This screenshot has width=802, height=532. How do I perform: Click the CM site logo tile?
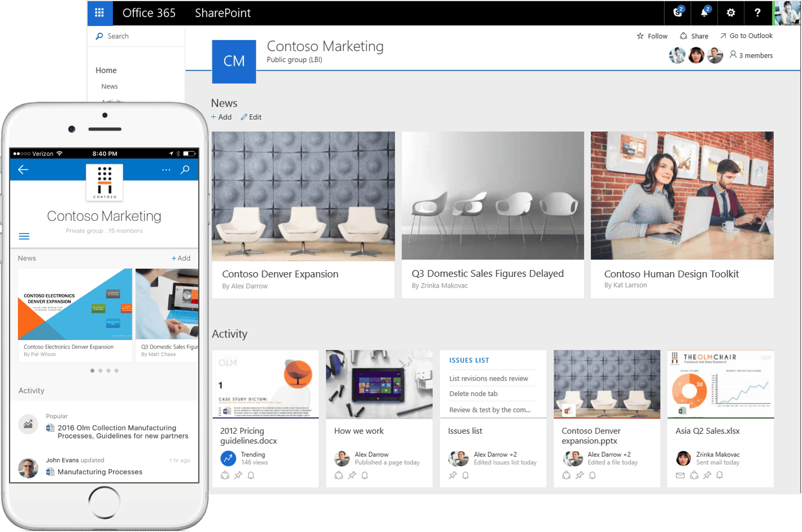[234, 61]
